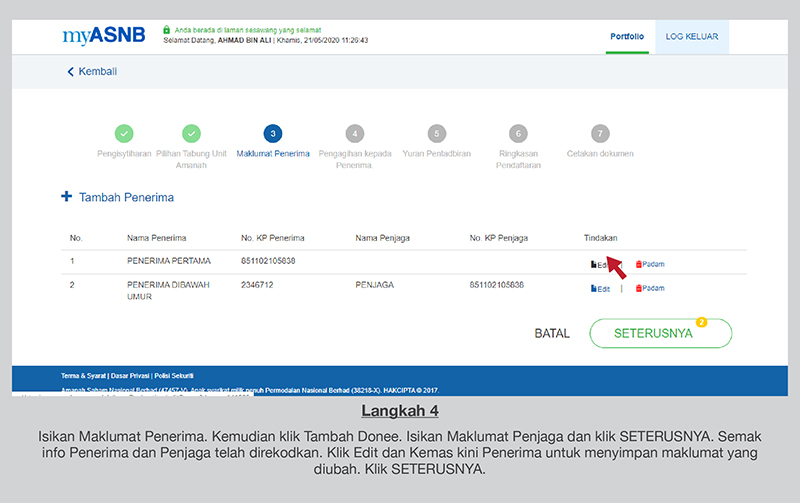The image size is (800, 503).
Task: Go to step 1 Pengisytiharan checkmark
Action: 124,133
